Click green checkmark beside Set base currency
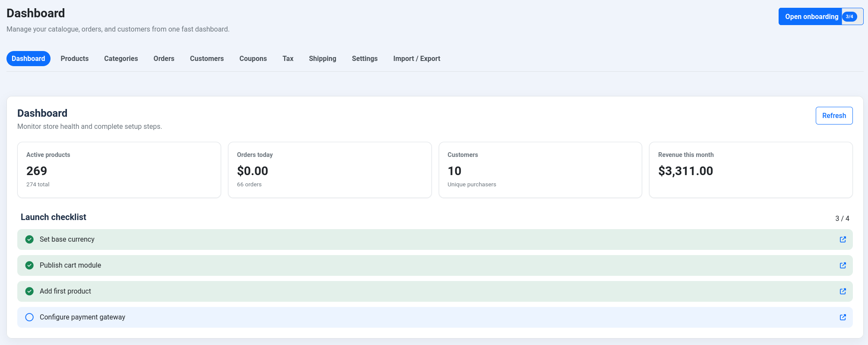The height and width of the screenshot is (345, 868). pos(29,240)
